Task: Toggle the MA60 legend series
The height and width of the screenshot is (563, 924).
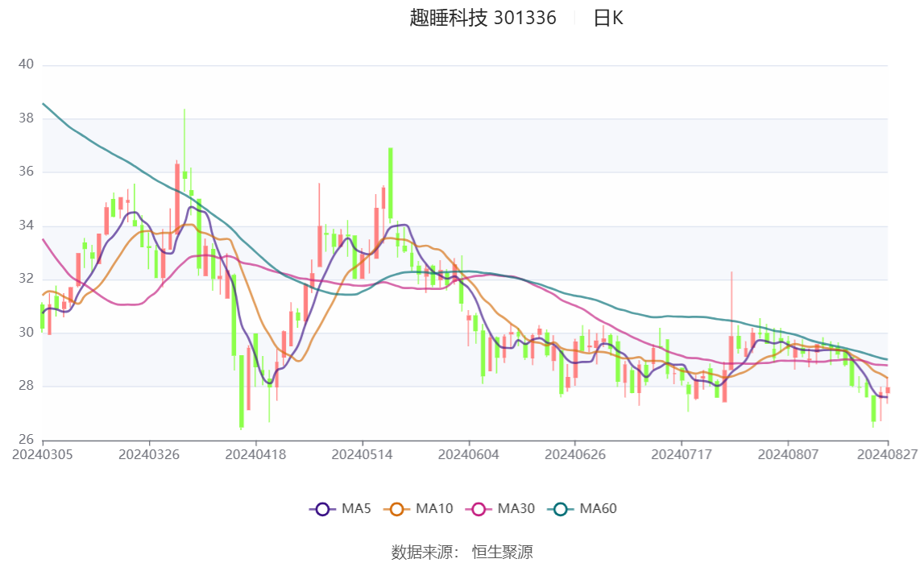Action: pos(582,509)
